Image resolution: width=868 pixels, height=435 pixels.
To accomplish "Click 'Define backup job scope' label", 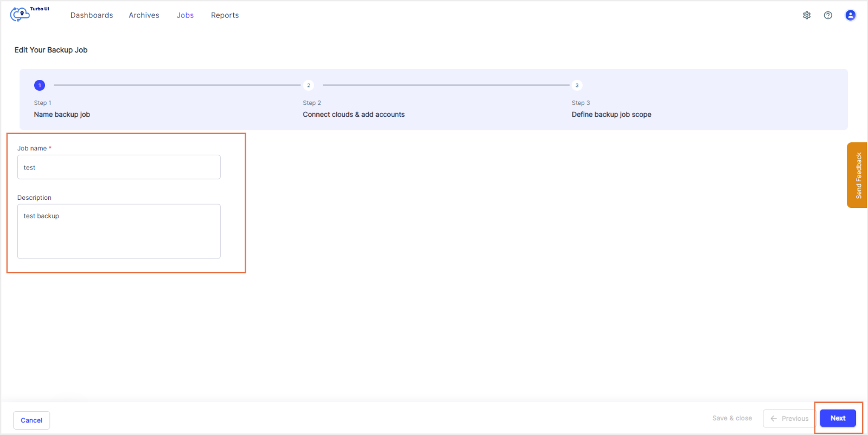I will click(611, 115).
